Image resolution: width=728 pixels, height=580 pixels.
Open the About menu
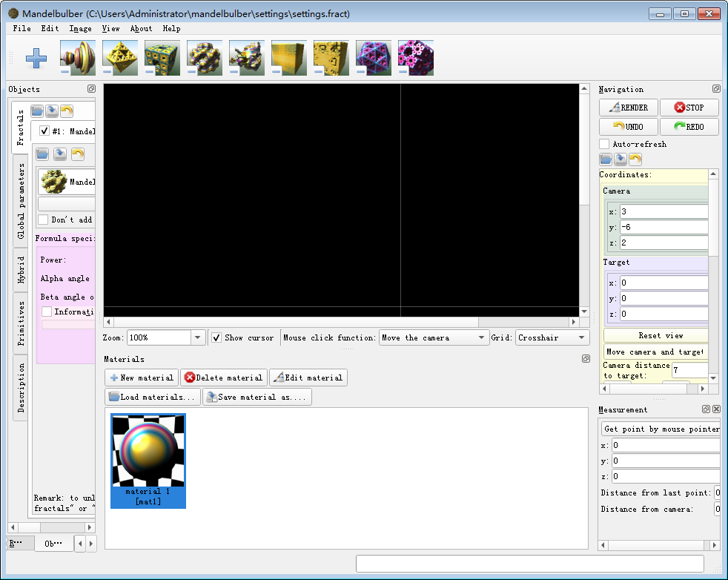click(141, 28)
